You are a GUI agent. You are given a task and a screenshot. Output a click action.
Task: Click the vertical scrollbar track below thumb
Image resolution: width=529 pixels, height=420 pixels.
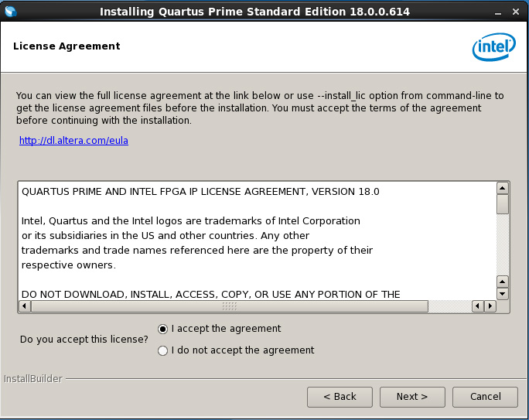(x=503, y=245)
